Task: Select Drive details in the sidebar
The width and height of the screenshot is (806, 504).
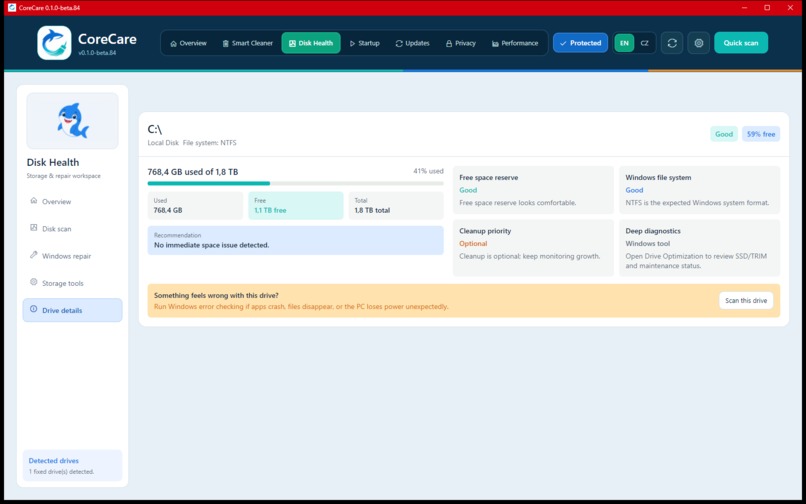Action: tap(72, 310)
